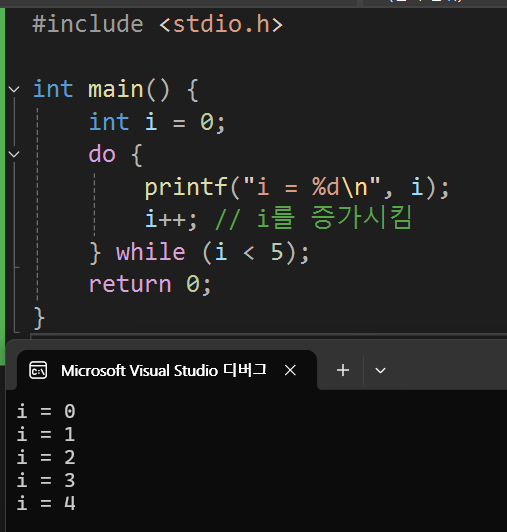The image size is (507, 532).
Task: Click the printf("i = %d\n", i); statement
Action: 297,187
